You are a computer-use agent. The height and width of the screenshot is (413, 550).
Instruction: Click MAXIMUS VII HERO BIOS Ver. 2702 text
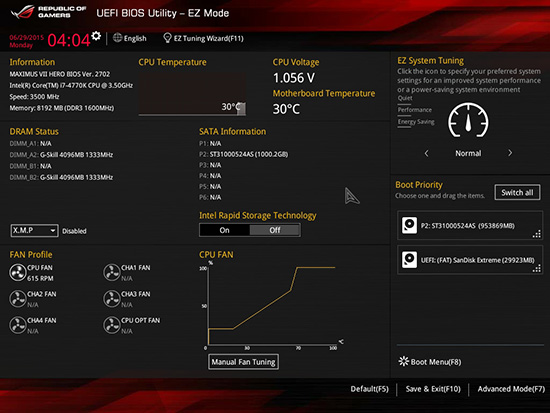coord(60,74)
